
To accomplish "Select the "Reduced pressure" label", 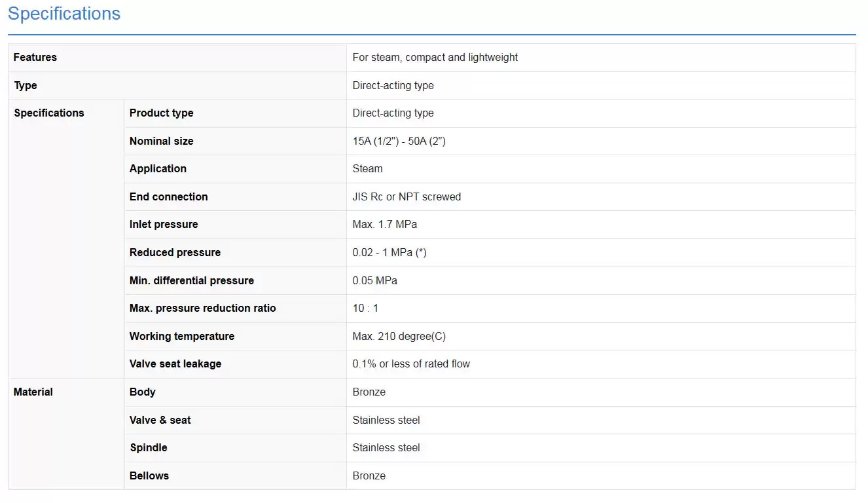I will 175,253.
